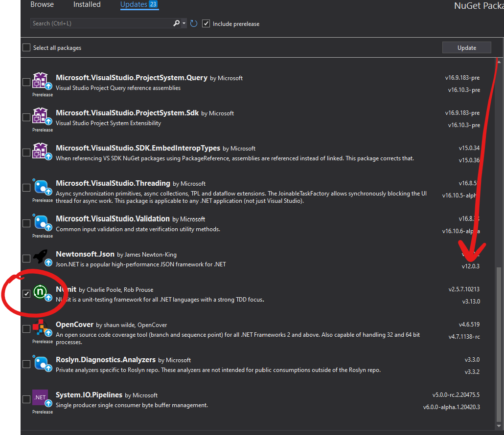Click the Updates count badge 23
The height and width of the screenshot is (435, 504).
point(153,4)
